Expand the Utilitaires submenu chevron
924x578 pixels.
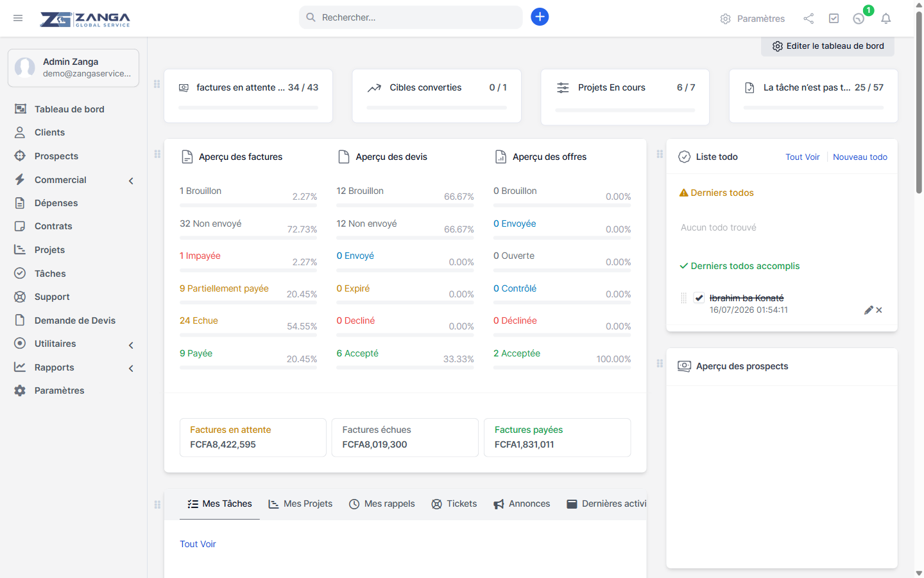point(131,346)
